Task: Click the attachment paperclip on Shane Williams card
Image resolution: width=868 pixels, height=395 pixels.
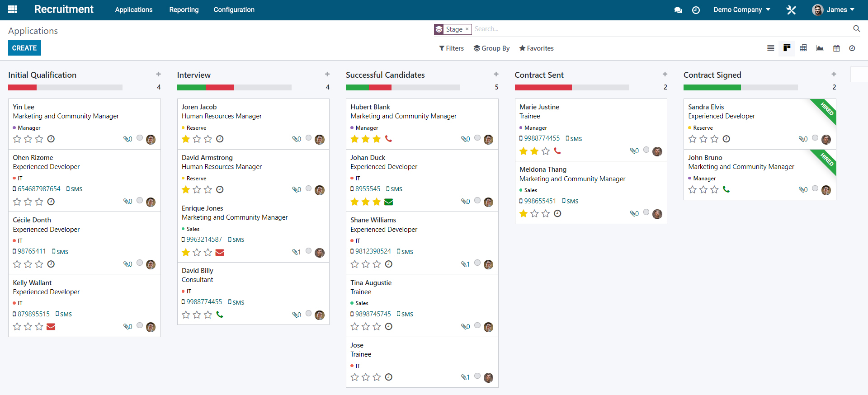Action: pyautogui.click(x=465, y=264)
